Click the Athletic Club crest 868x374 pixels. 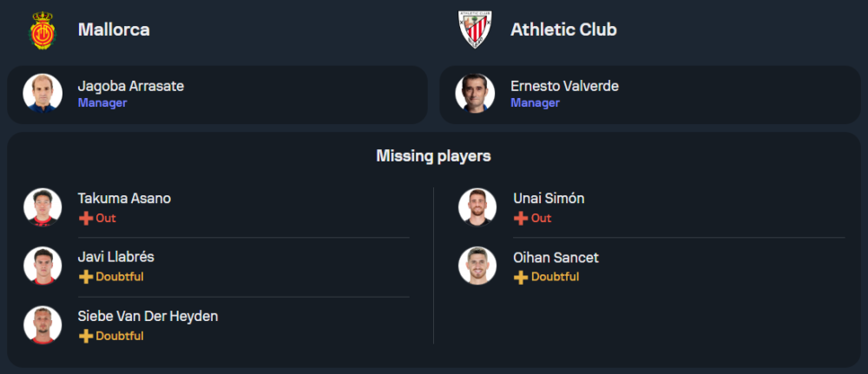click(x=476, y=30)
